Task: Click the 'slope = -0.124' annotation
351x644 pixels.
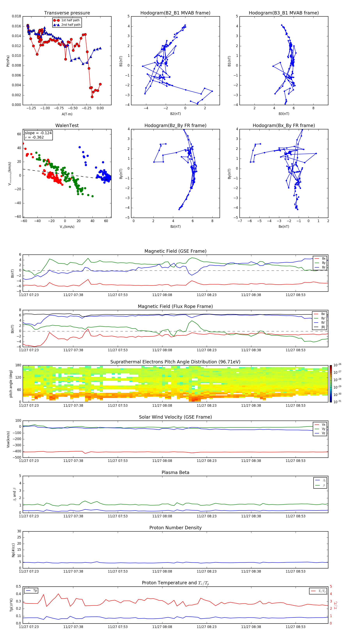Action: coord(38,133)
